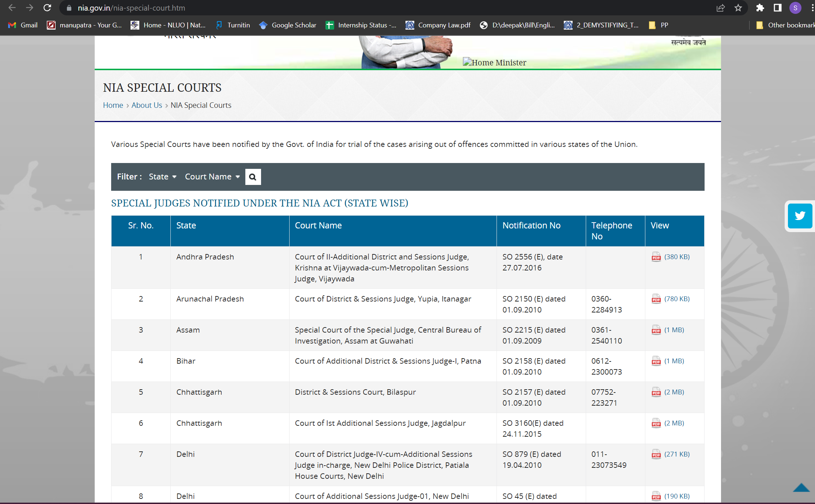Viewport: 815px width, 504px height.
Task: Open the browser Extensions puzzle icon
Action: point(760,8)
